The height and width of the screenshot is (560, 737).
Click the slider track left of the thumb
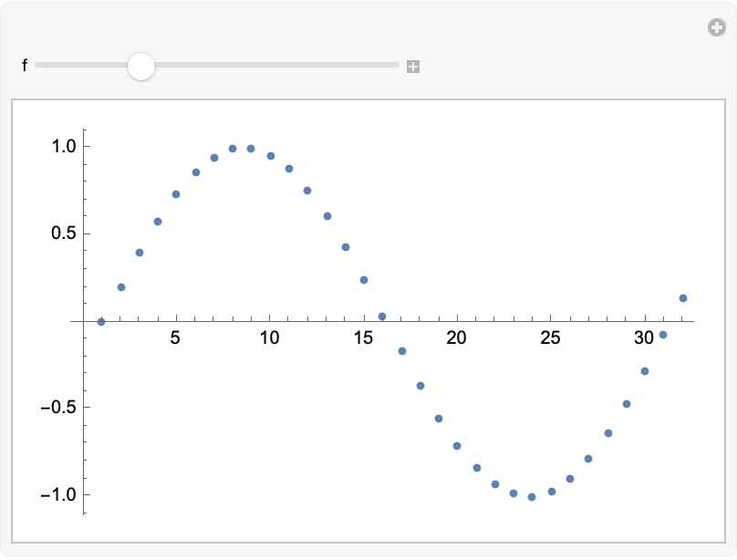[82, 66]
